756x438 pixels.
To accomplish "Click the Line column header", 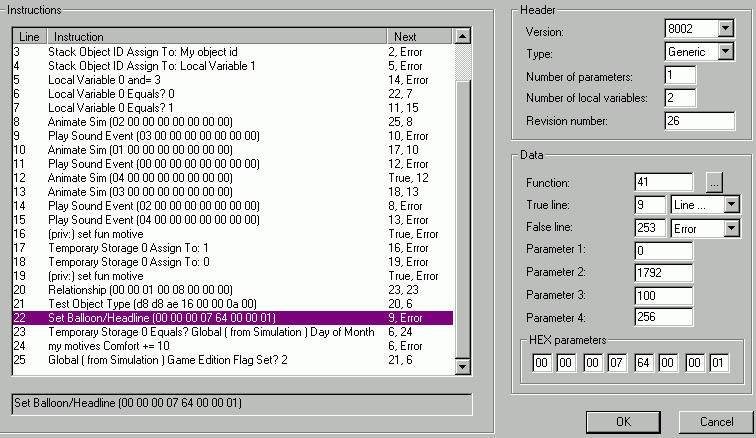I will point(28,36).
